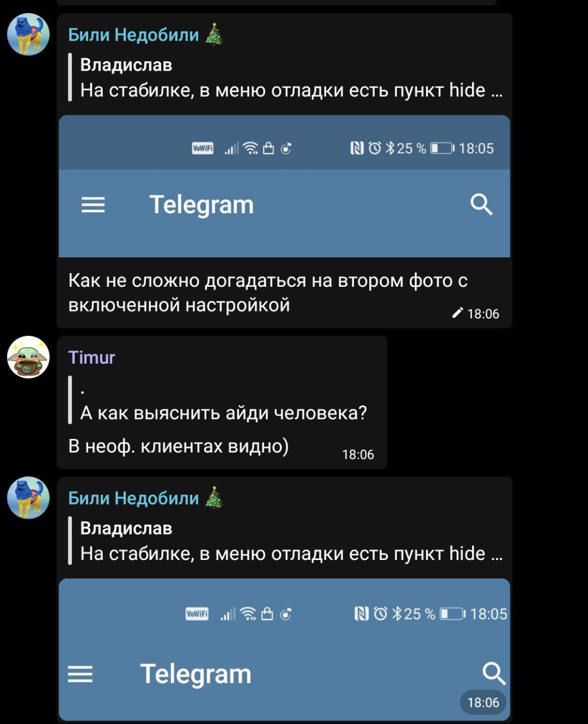
Task: Open Timur's baby Yoda avatar
Action: click(x=28, y=357)
